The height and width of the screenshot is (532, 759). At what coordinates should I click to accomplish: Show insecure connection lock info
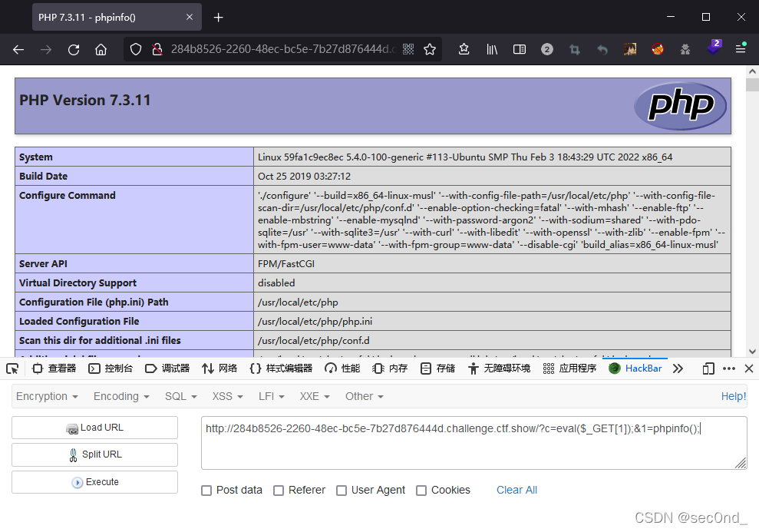click(157, 49)
